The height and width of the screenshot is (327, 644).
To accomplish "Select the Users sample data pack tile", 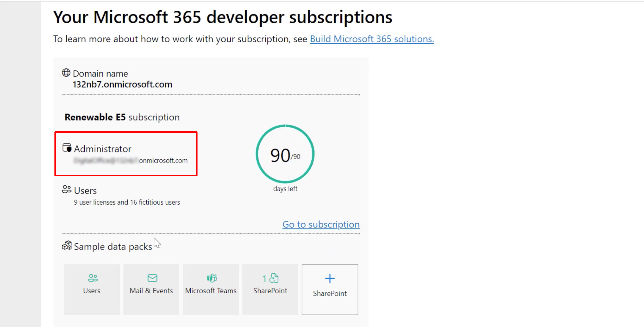I will point(92,289).
